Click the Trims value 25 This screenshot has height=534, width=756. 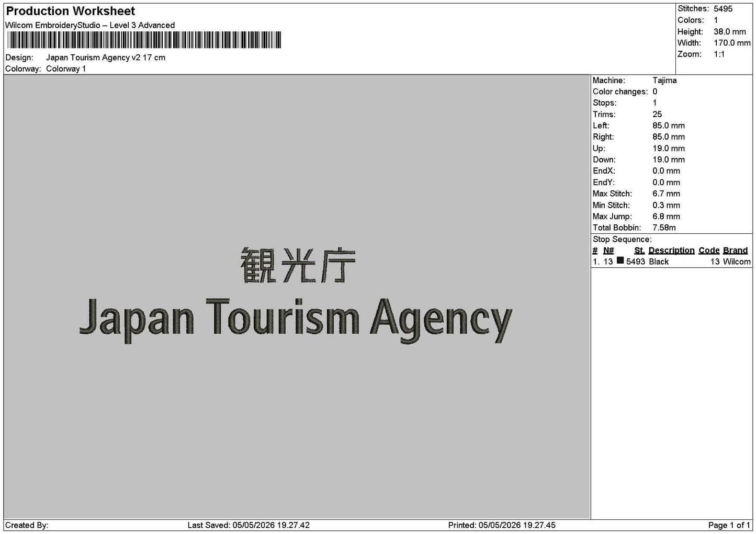pos(657,115)
